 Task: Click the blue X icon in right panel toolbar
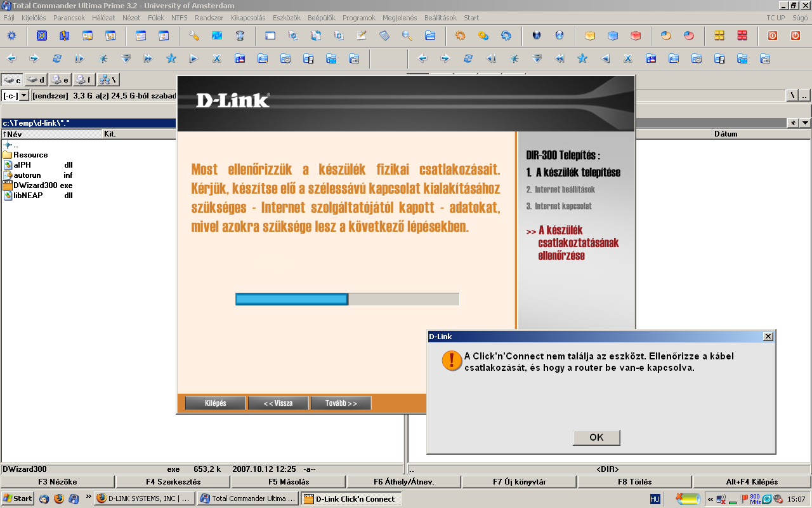[628, 58]
